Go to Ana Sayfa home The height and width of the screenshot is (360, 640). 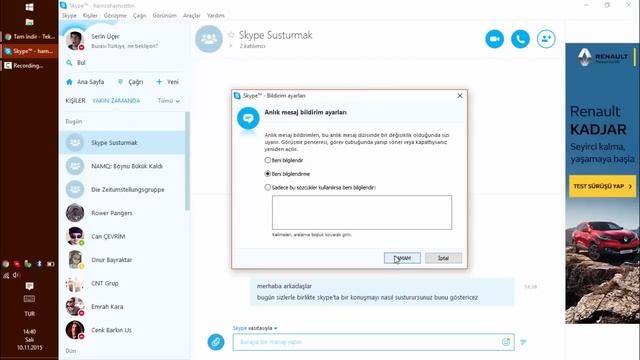(x=85, y=82)
